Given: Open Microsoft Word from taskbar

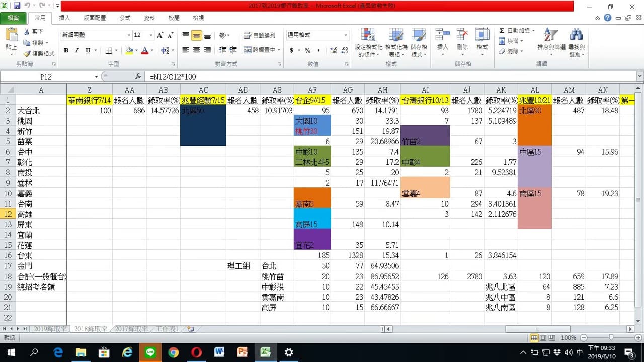Looking at the screenshot, I should [x=219, y=352].
